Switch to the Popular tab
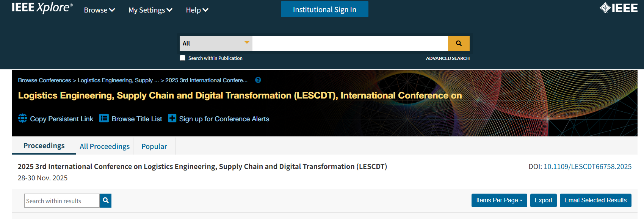644x219 pixels. click(154, 146)
